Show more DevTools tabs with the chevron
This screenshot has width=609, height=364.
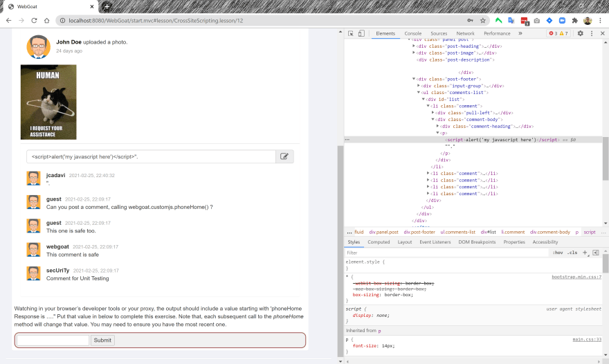tap(520, 33)
